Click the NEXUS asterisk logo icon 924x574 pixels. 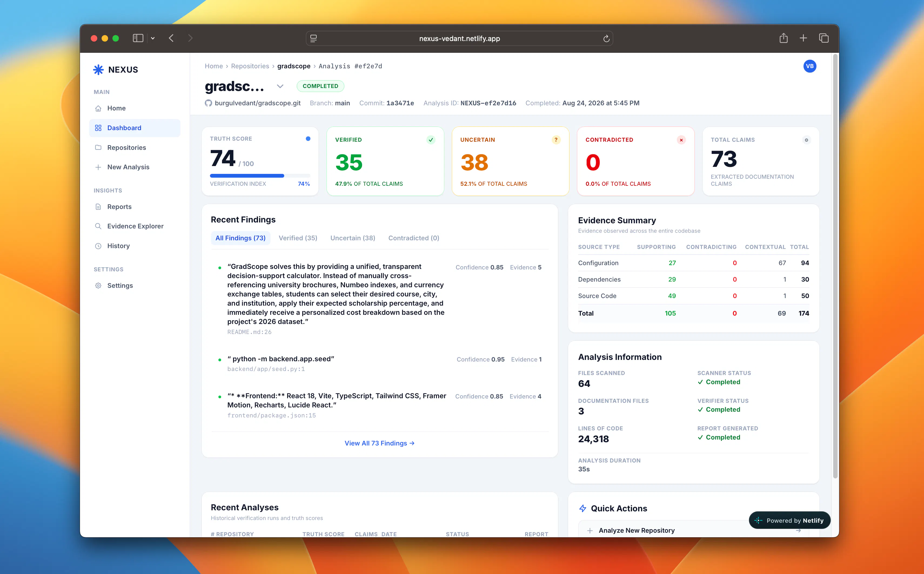98,69
